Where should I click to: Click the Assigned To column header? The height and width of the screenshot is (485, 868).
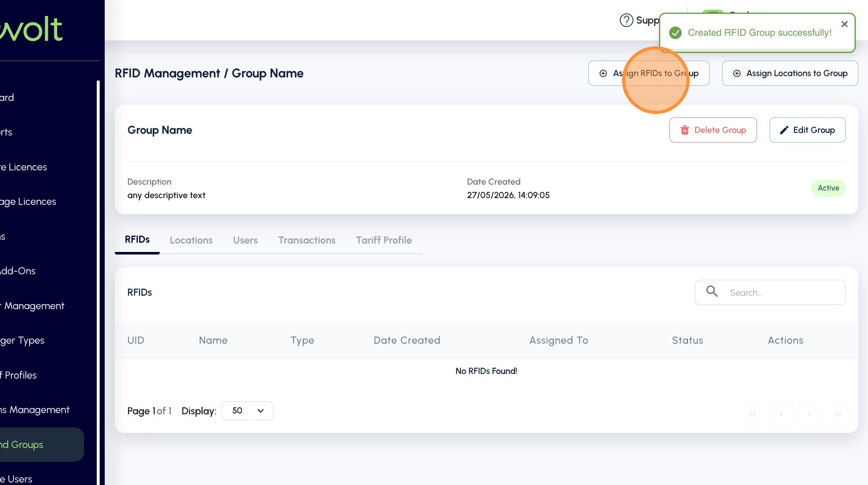point(558,340)
